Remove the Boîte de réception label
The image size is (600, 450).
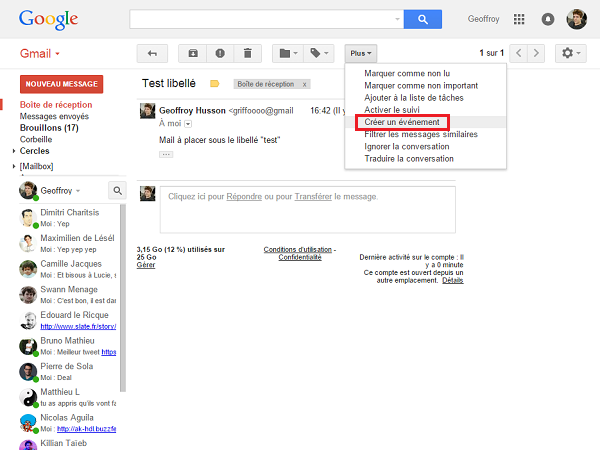click(x=304, y=84)
